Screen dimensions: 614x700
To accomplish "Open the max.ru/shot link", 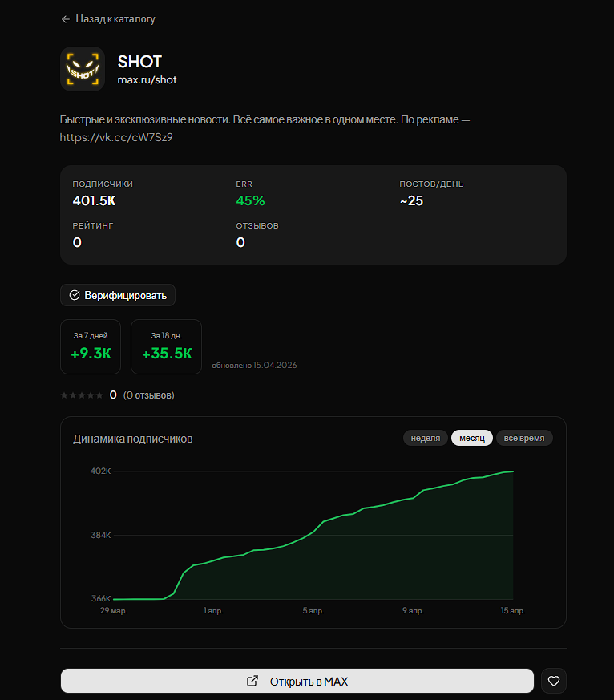I will click(147, 80).
